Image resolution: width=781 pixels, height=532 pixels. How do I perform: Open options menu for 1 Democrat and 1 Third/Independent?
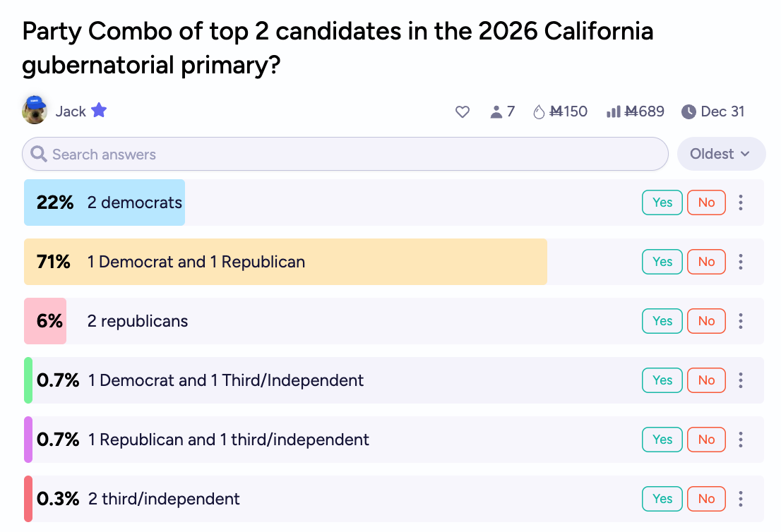(x=741, y=380)
